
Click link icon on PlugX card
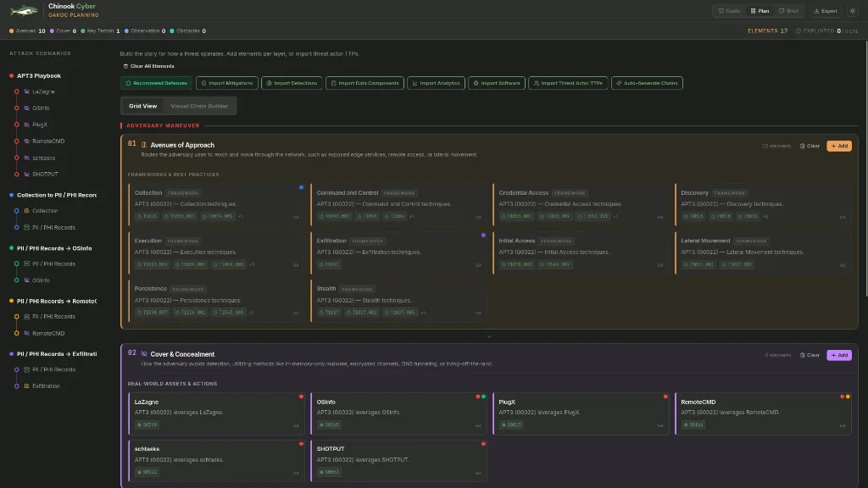pos(660,426)
